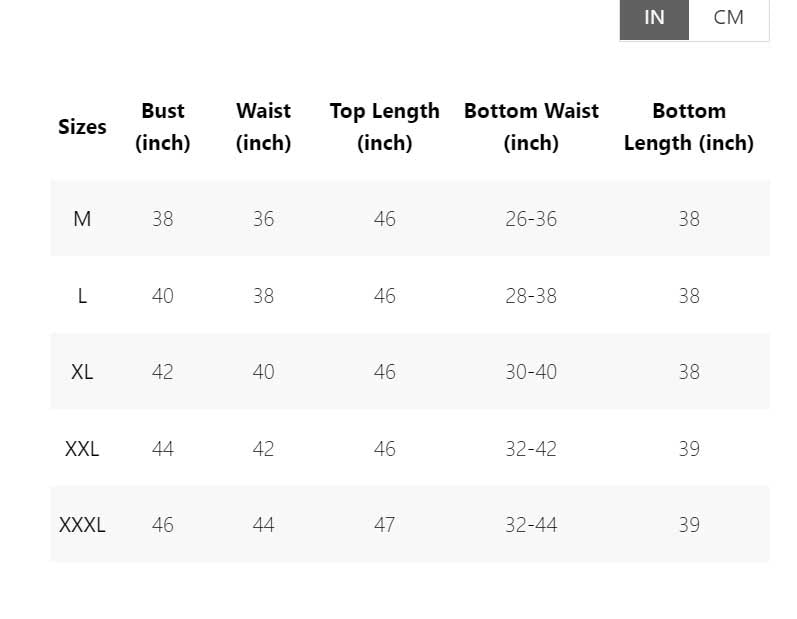Click the Bust (inch) column header
797x619 pixels.
click(163, 127)
